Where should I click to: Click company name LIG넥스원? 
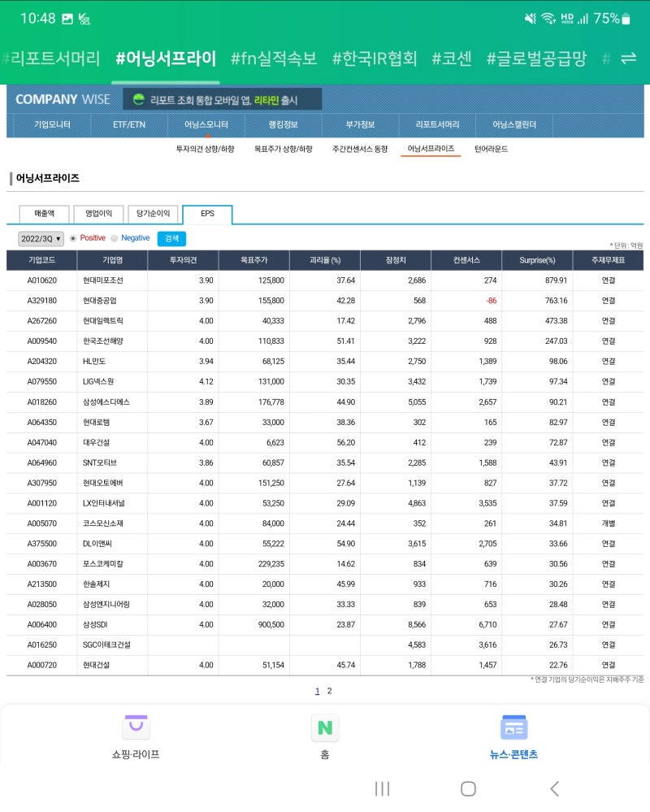coord(98,382)
